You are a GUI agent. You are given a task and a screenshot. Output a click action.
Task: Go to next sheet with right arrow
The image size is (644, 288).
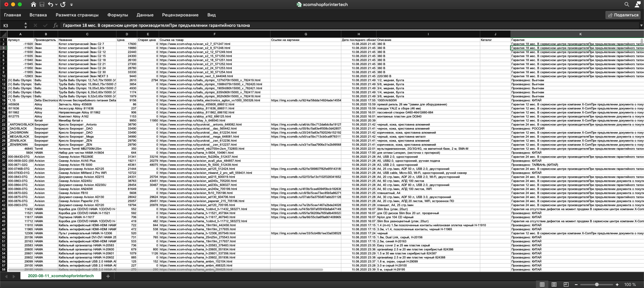[x=14, y=276]
